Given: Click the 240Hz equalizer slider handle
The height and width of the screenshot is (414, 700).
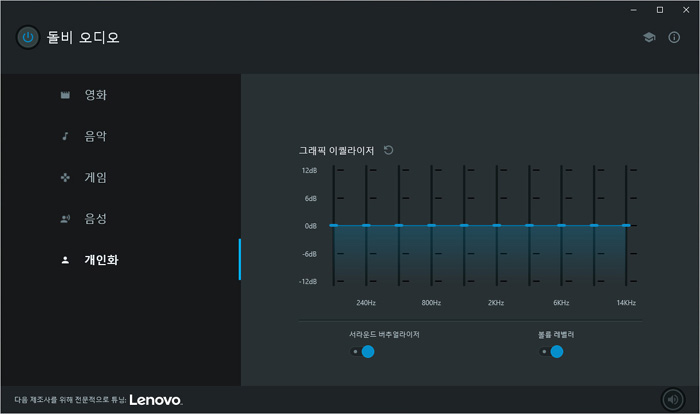Looking at the screenshot, I should 366,226.
